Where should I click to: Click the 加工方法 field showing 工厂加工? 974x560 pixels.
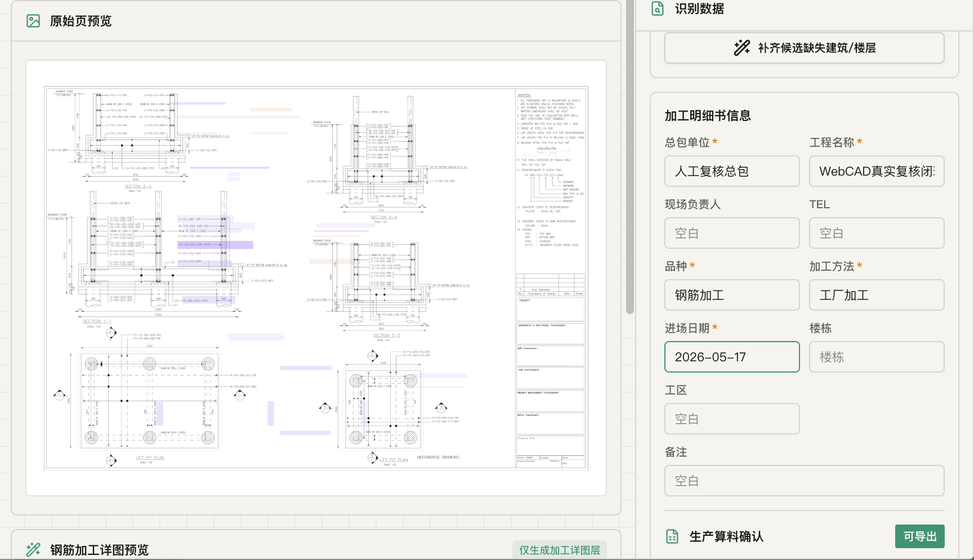click(x=877, y=295)
